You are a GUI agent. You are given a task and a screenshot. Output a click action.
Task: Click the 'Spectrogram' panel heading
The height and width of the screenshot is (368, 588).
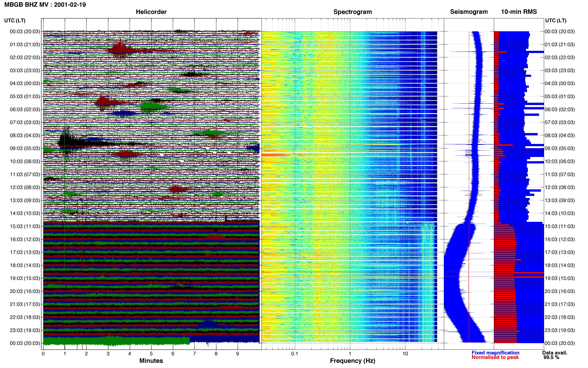352,12
